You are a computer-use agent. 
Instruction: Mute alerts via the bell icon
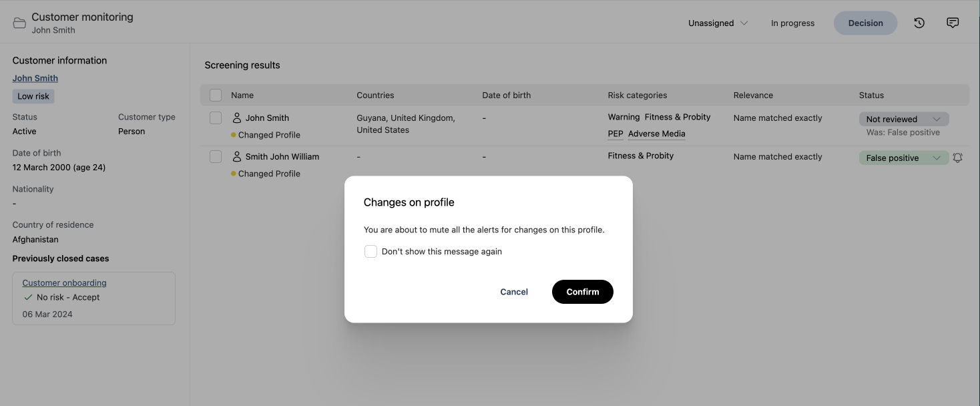click(957, 157)
